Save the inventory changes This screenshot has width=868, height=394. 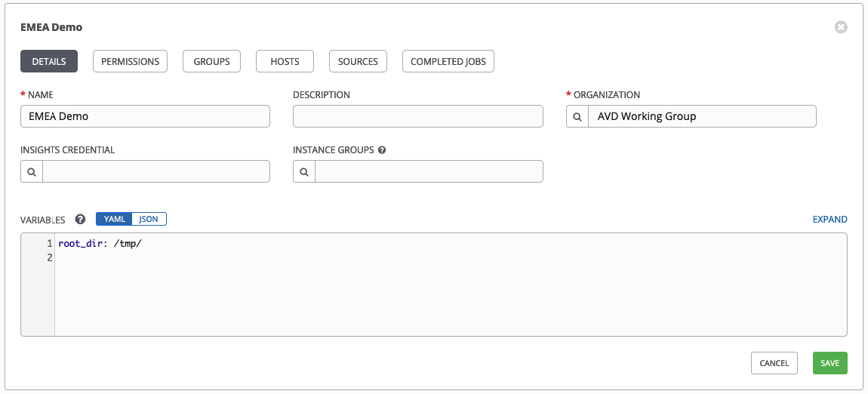[830, 363]
